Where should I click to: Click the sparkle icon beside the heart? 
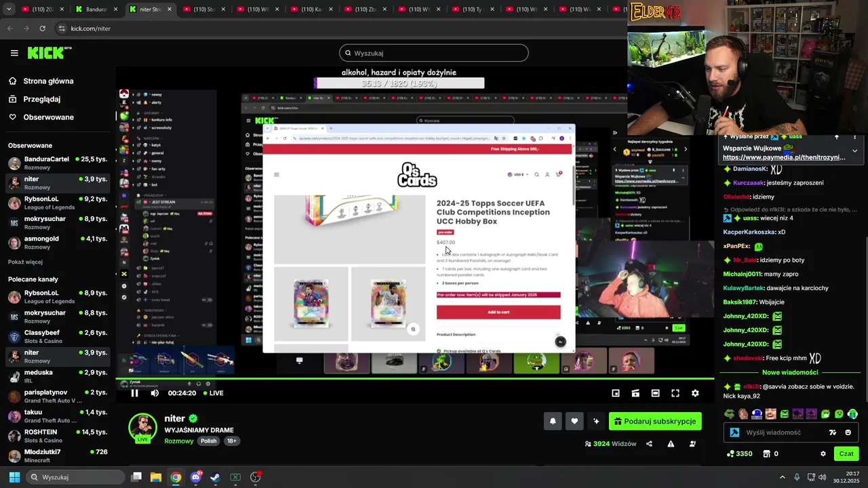click(x=596, y=421)
